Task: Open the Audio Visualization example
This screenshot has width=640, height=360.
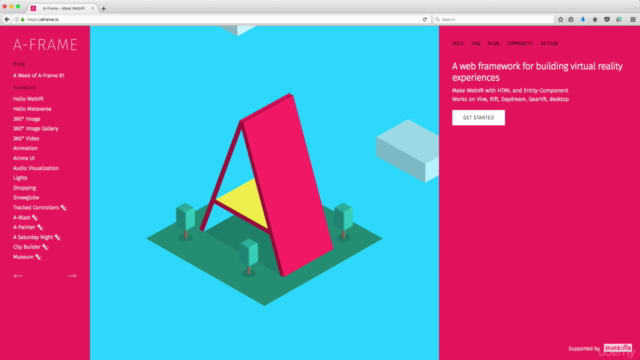Action: click(x=36, y=168)
